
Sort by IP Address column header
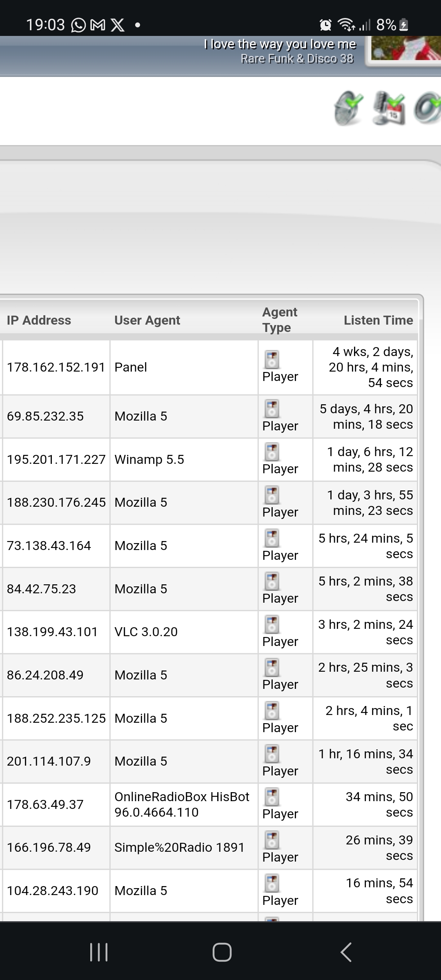click(39, 320)
